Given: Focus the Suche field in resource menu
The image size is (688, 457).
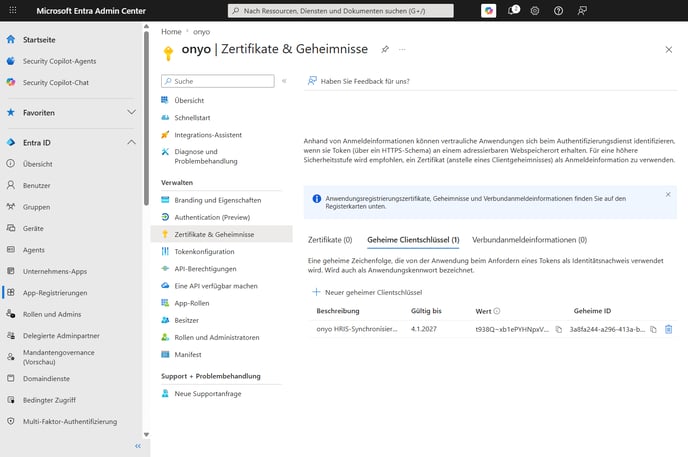Looking at the screenshot, I should click(x=218, y=81).
